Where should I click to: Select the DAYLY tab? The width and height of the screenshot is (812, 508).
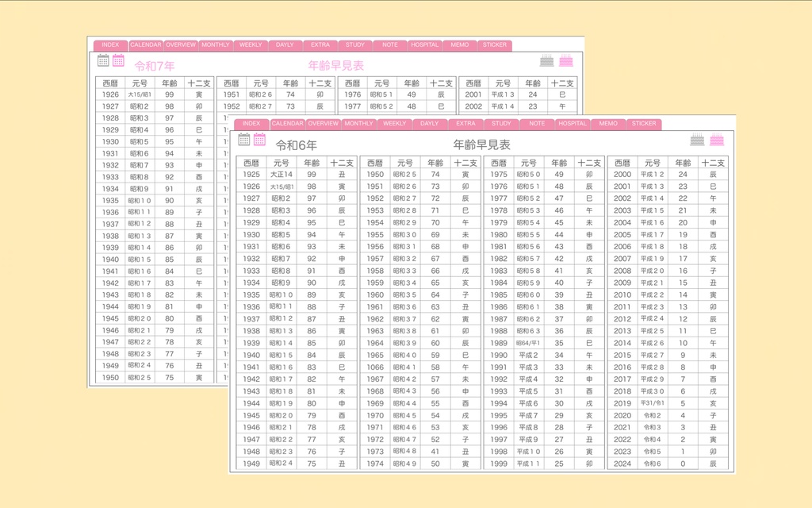[x=428, y=124]
